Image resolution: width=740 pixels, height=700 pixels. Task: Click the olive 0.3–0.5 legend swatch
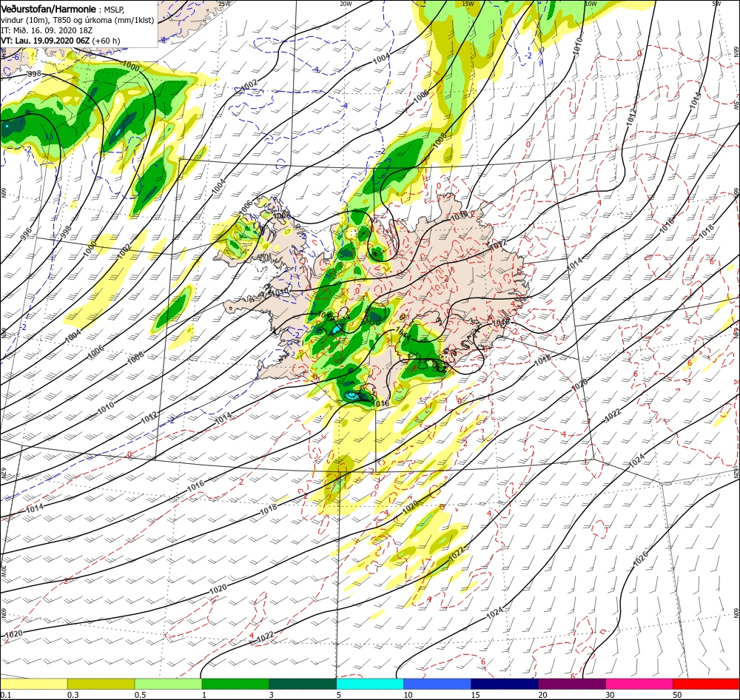pos(101,684)
